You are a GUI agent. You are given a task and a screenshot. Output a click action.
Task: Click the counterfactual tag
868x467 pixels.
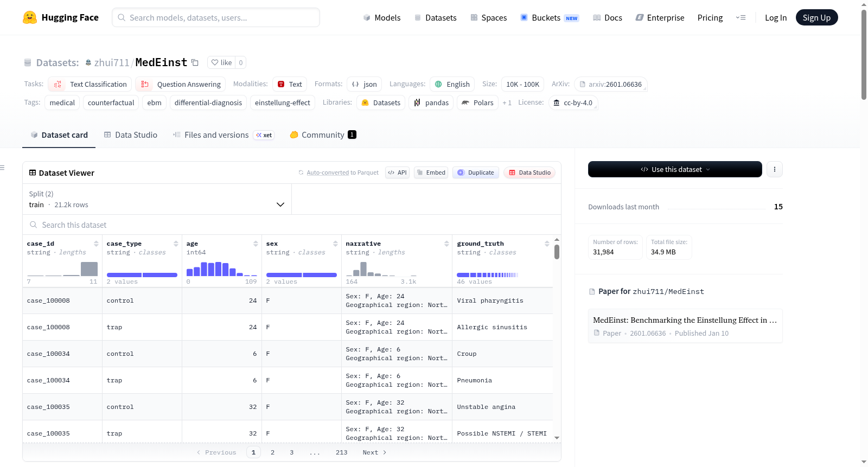pyautogui.click(x=111, y=103)
